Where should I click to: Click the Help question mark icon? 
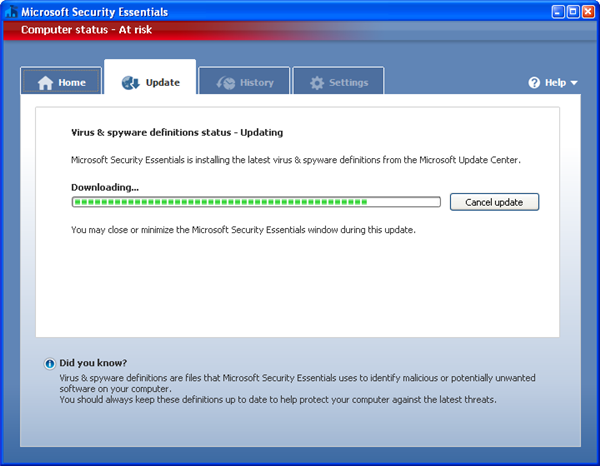click(x=534, y=83)
